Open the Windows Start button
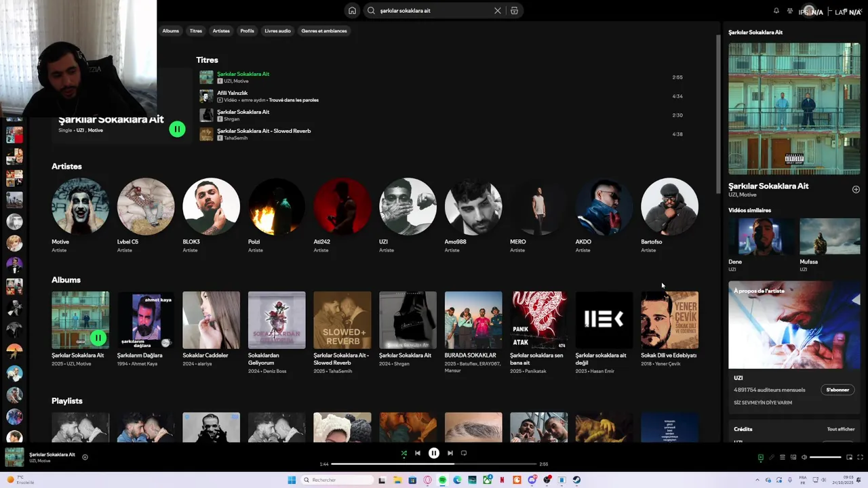The height and width of the screenshot is (488, 868). [292, 480]
